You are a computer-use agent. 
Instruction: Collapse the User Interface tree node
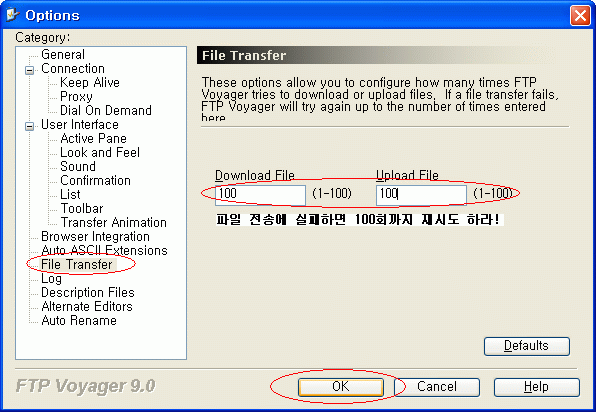click(x=29, y=126)
